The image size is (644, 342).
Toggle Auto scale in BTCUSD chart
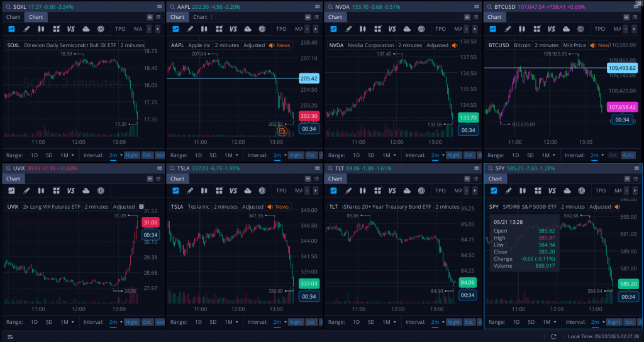point(628,155)
